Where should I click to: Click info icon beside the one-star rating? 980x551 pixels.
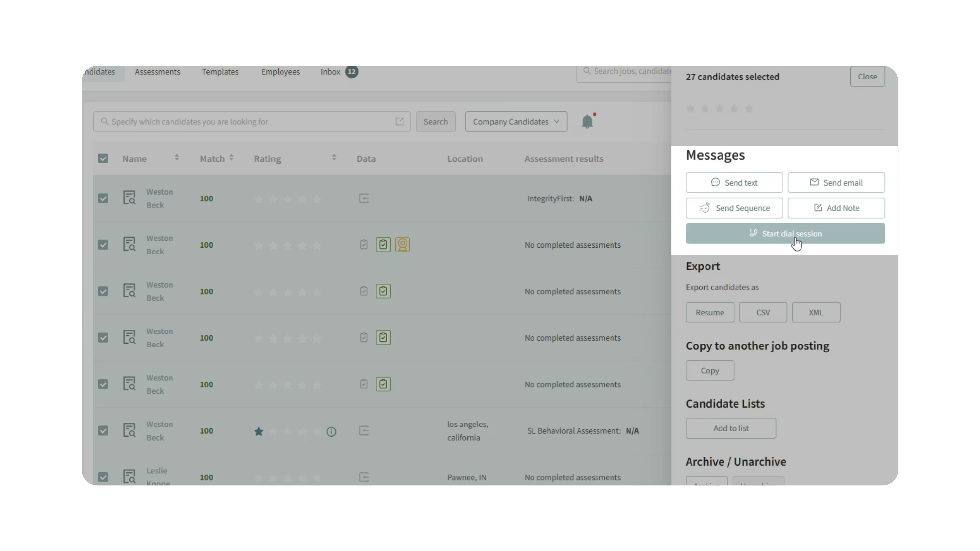[331, 432]
